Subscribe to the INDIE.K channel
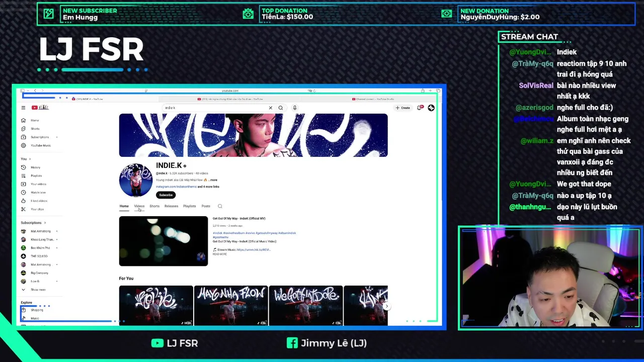Viewport: 644px width, 362px height. [166, 195]
